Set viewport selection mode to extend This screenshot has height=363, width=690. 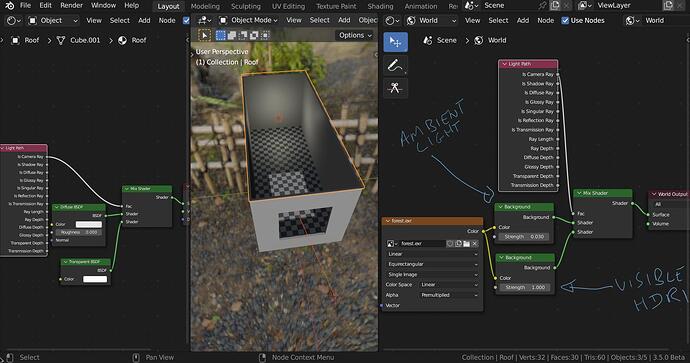(231, 35)
